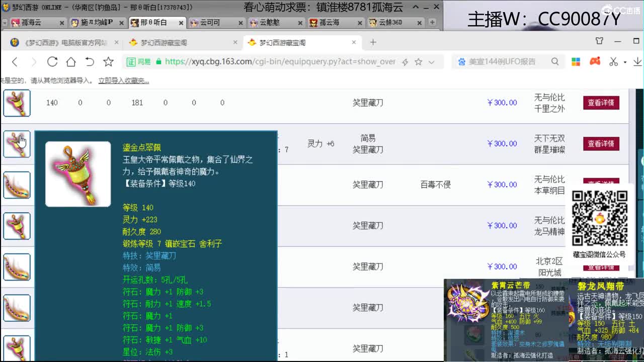Image resolution: width=644 pixels, height=362 pixels.
Task: Click ￥300.00 price in 龙马精神 row
Action: pyautogui.click(x=502, y=225)
